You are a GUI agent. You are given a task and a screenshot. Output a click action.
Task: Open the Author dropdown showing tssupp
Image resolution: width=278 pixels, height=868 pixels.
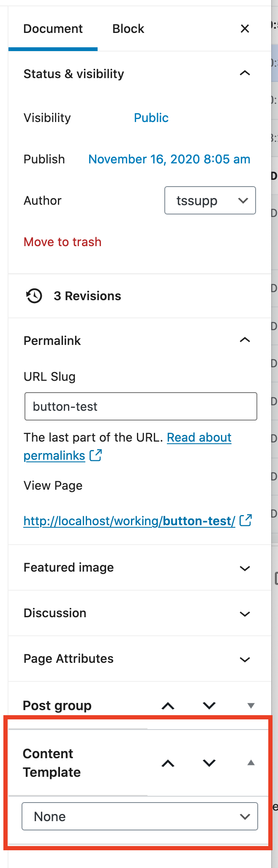(210, 201)
